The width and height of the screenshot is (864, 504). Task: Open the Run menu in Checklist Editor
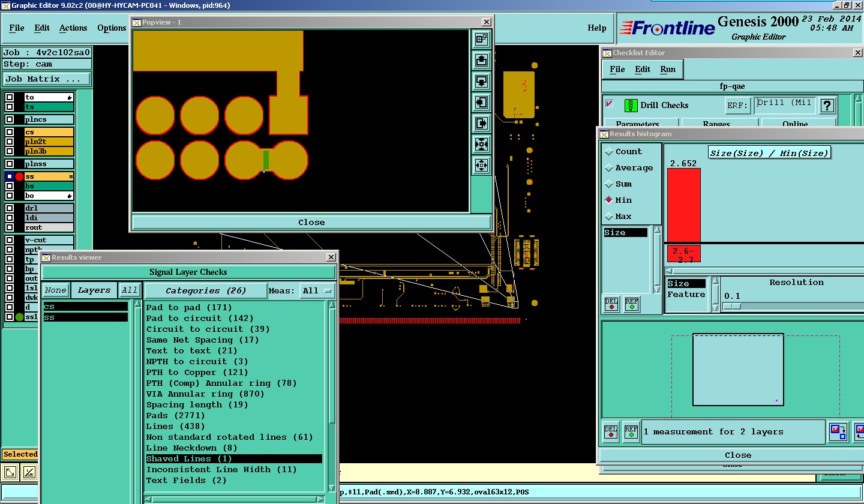pyautogui.click(x=668, y=69)
